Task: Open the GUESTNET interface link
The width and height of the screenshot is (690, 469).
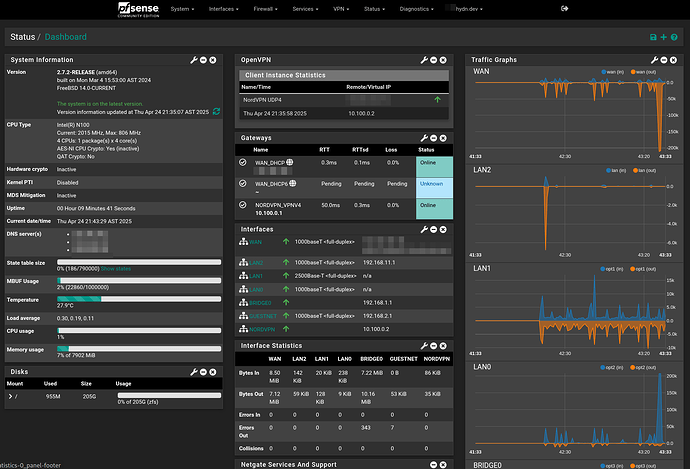Action: [x=263, y=316]
